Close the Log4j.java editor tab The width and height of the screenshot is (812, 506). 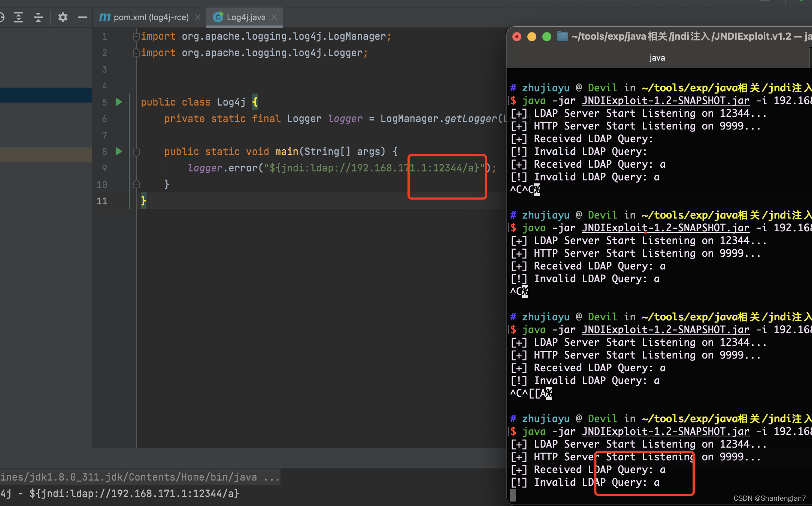click(274, 17)
